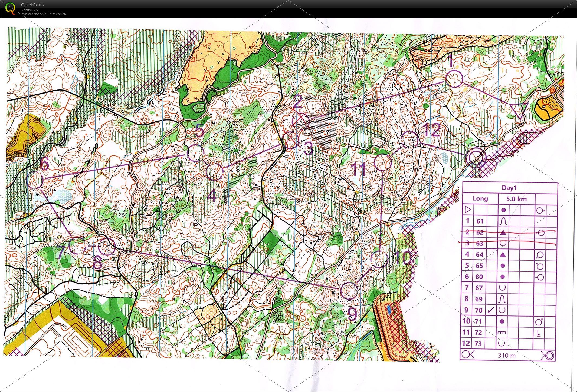
Task: Click row 9 code 70 in table
Action: [x=479, y=310]
